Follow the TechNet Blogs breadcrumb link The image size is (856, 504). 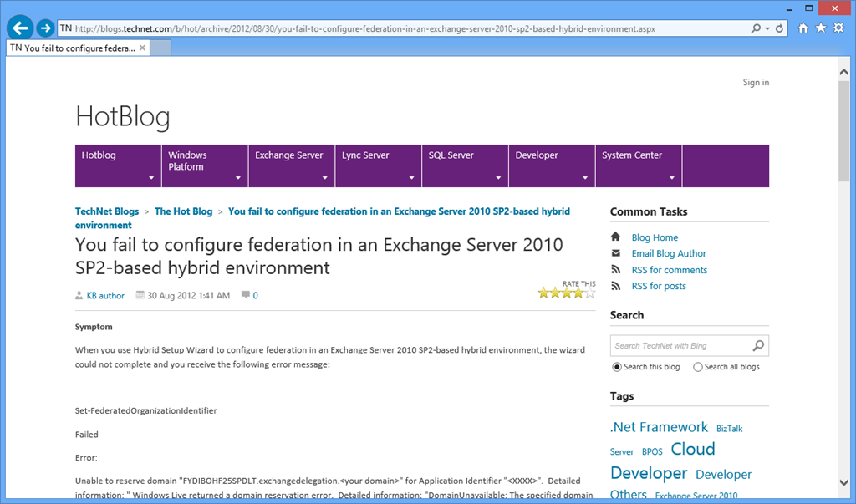point(107,211)
